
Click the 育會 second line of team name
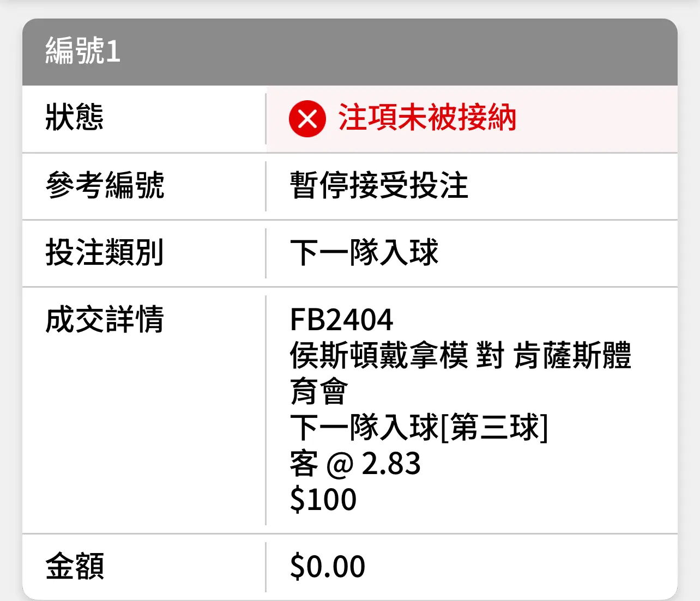click(x=319, y=391)
